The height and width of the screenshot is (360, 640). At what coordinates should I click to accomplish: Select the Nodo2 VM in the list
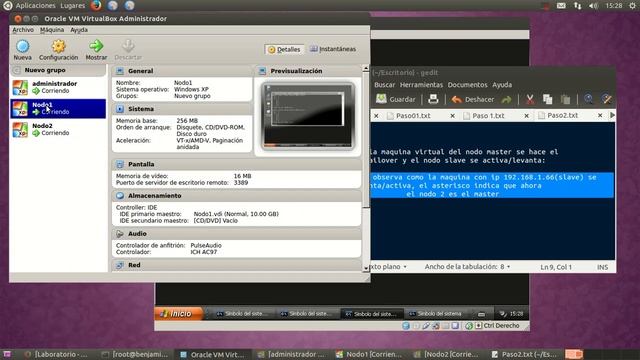58,129
